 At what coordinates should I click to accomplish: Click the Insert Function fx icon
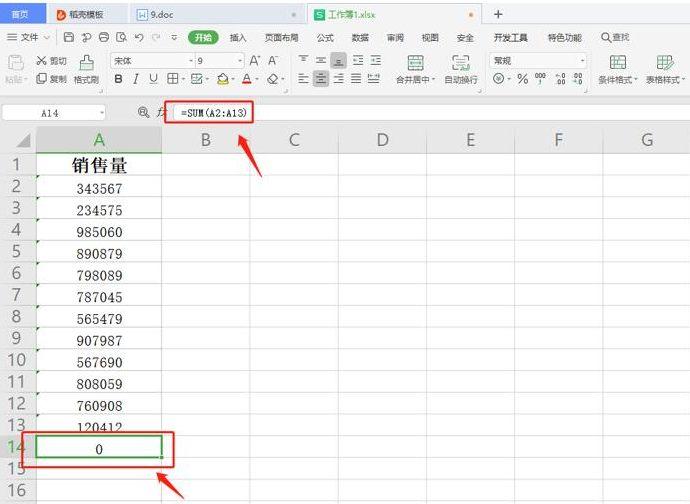(160, 113)
